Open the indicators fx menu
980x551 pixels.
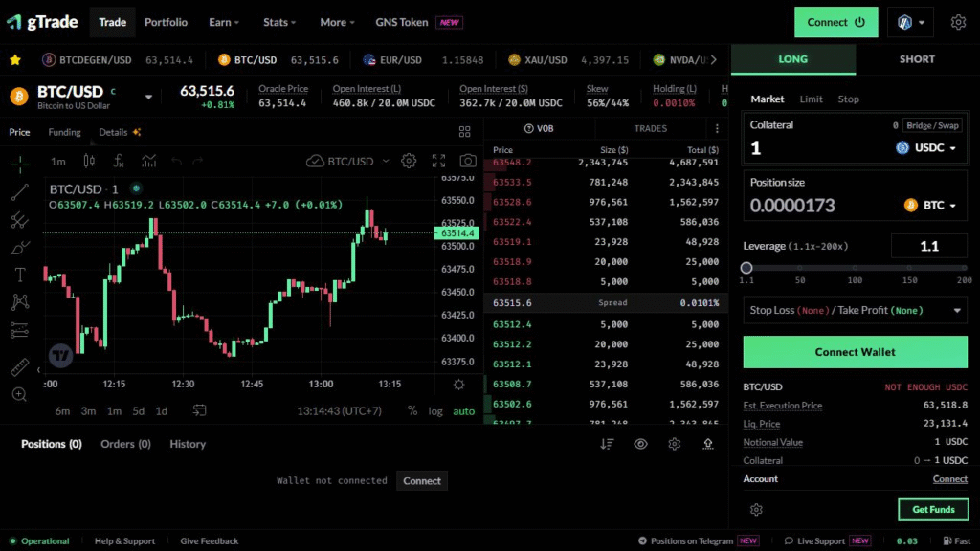[x=119, y=161]
